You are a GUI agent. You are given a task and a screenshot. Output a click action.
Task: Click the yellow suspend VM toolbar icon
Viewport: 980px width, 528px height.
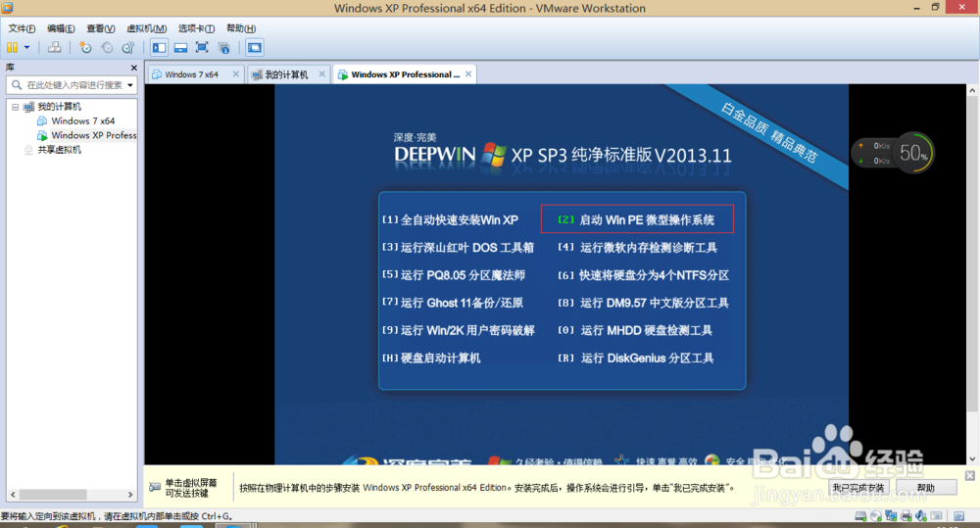(12, 47)
